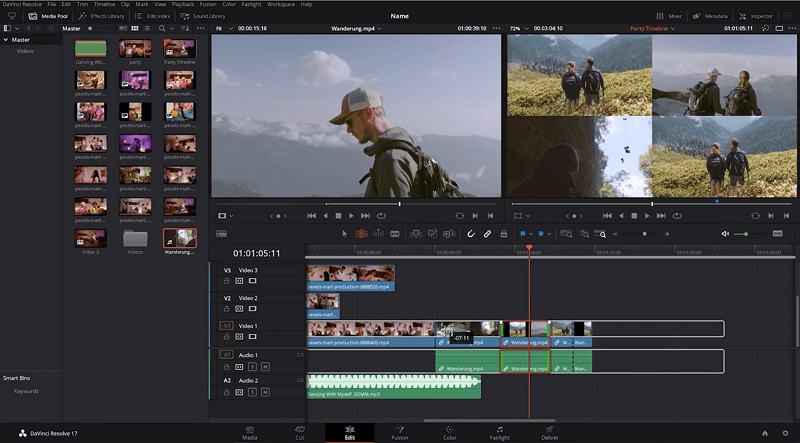Switch to the Color page tab
The image size is (800, 443).
tap(449, 433)
